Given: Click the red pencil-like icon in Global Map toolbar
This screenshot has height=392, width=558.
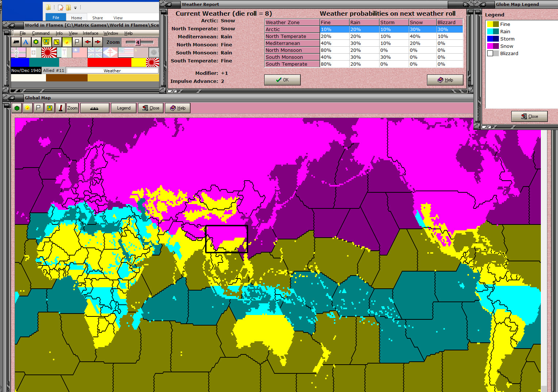Looking at the screenshot, I should point(61,108).
